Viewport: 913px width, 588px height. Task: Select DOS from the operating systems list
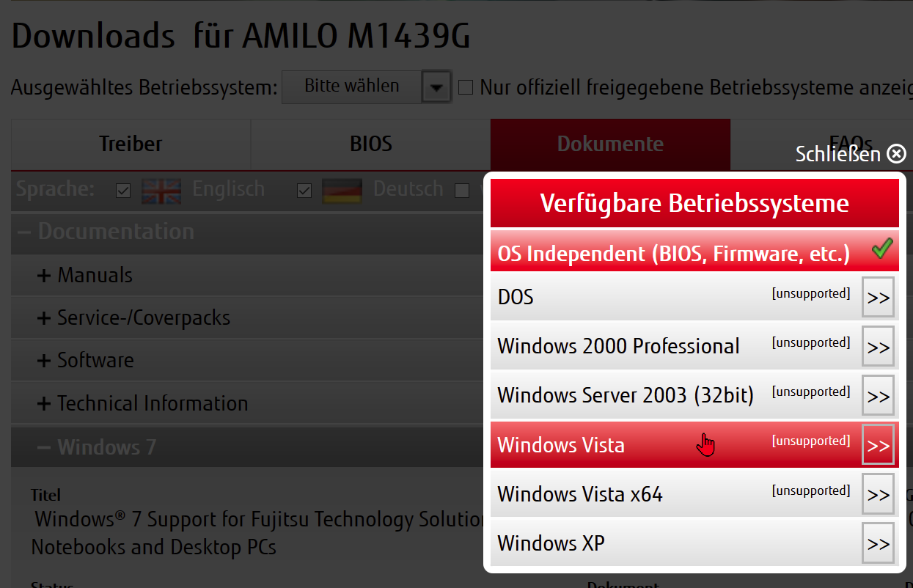(x=694, y=297)
